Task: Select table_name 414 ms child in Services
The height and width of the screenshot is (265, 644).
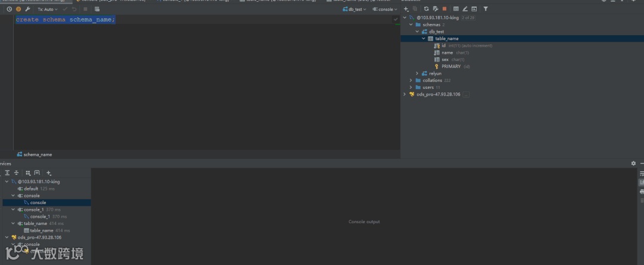Action: point(47,230)
